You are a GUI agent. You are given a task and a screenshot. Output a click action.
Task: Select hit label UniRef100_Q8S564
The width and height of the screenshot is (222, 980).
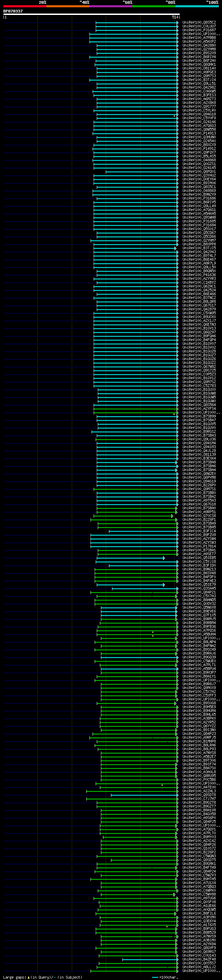point(199,405)
